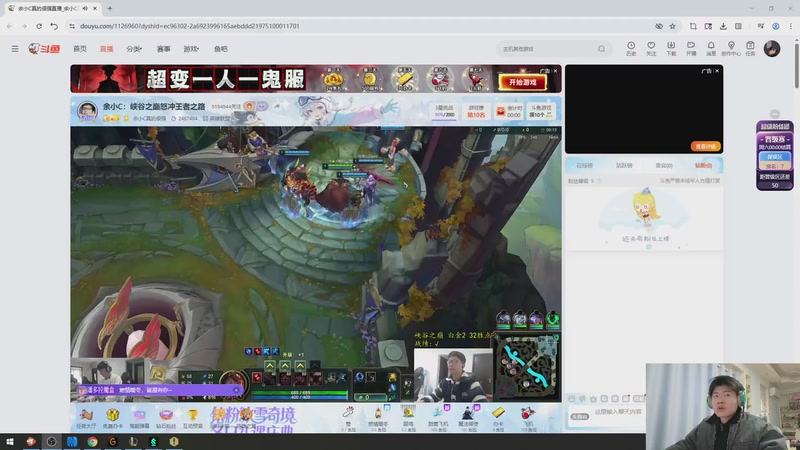The height and width of the screenshot is (450, 800).
Task: Send the 魔法师 gift
Action: pyautogui.click(x=468, y=418)
